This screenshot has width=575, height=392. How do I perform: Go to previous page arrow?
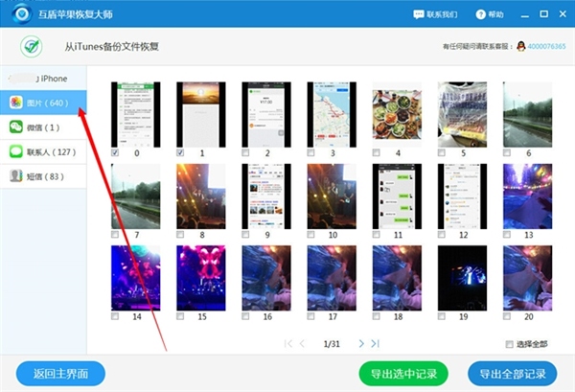tap(302, 343)
